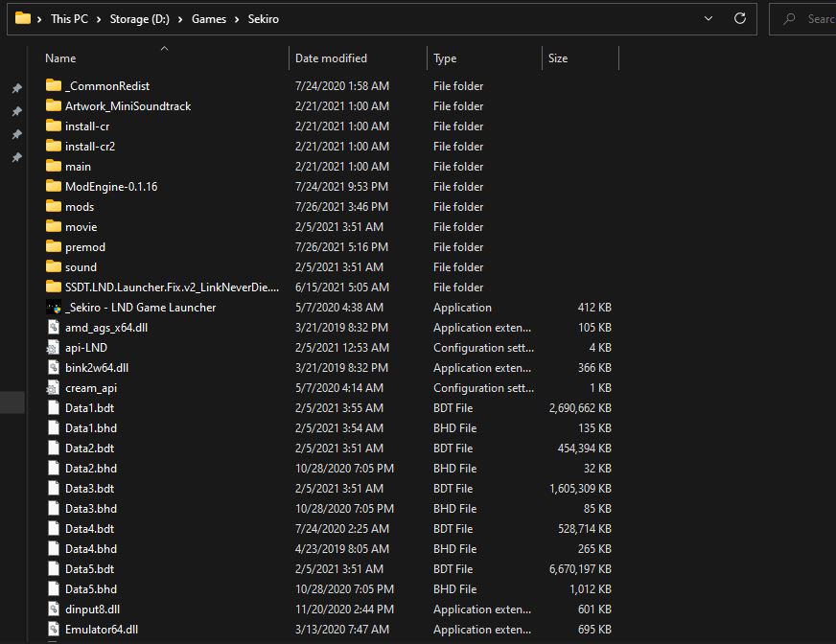Click the Sekiro LND Game Launcher icon
This screenshot has height=644, width=836.
pos(54,308)
